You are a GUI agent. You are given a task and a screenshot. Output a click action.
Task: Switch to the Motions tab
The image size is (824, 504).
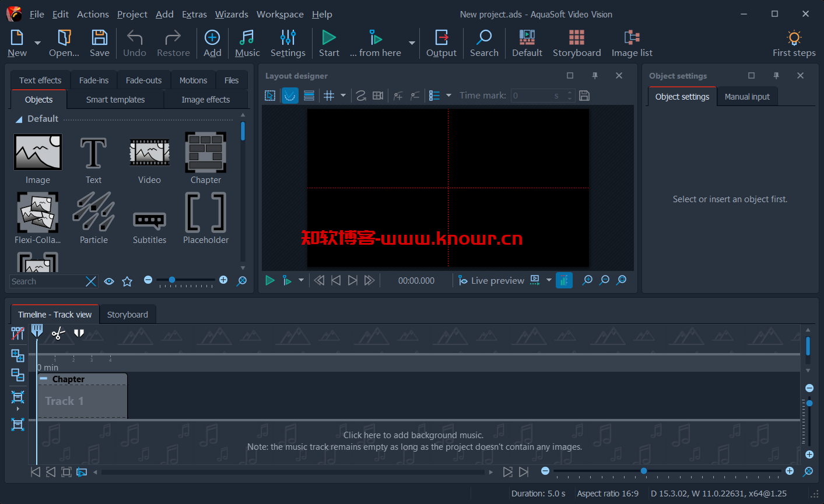[x=193, y=80]
